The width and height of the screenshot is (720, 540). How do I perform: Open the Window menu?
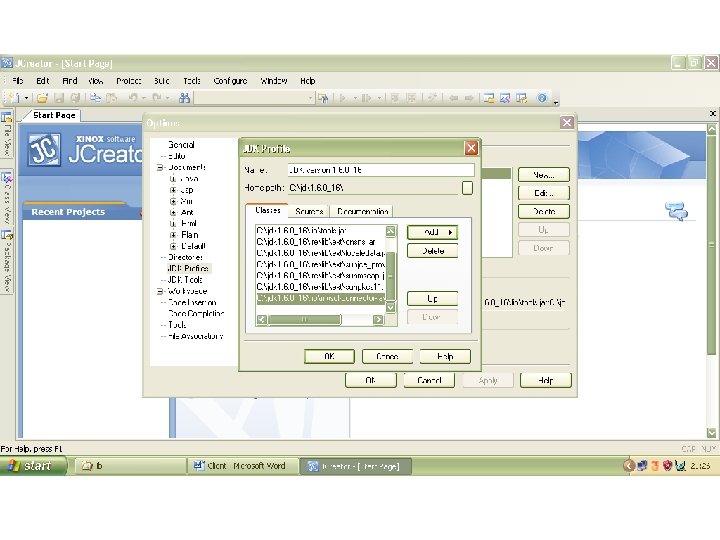[274, 81]
